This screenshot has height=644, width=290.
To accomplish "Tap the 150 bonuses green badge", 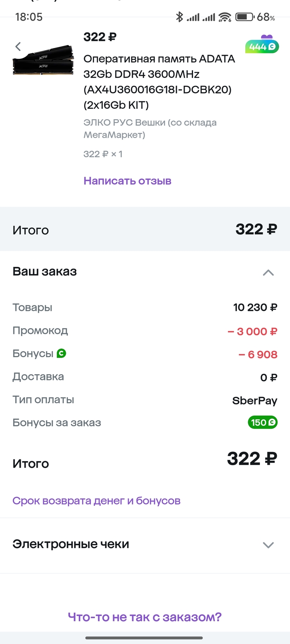I will pos(263,423).
